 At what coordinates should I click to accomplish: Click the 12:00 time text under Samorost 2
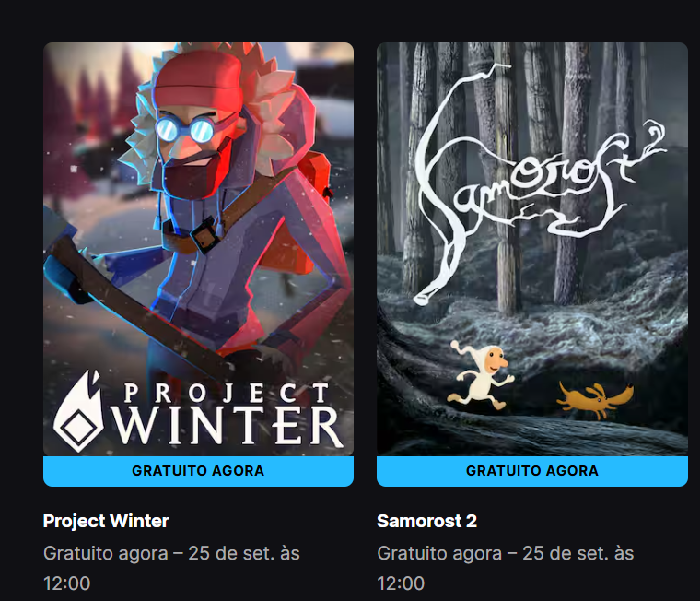(x=401, y=583)
